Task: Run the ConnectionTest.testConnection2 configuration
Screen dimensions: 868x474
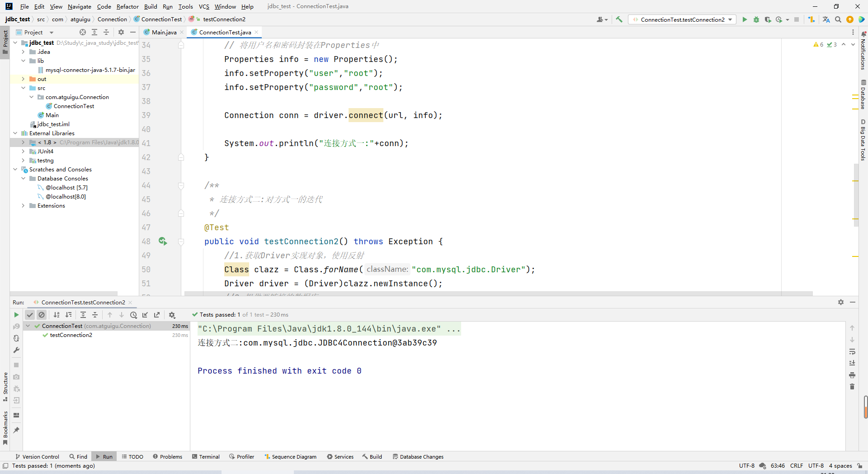Action: [x=745, y=19]
